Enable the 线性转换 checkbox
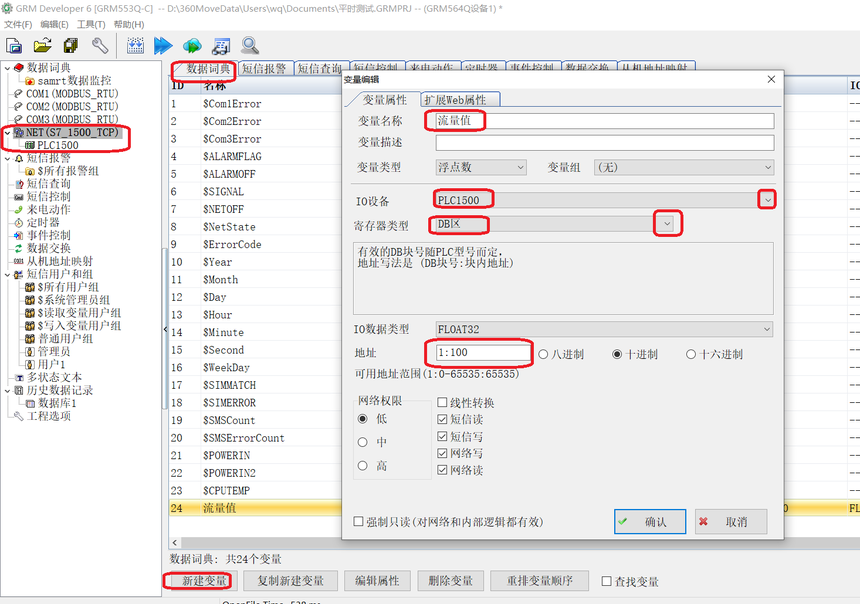The width and height of the screenshot is (860, 604). click(x=442, y=403)
